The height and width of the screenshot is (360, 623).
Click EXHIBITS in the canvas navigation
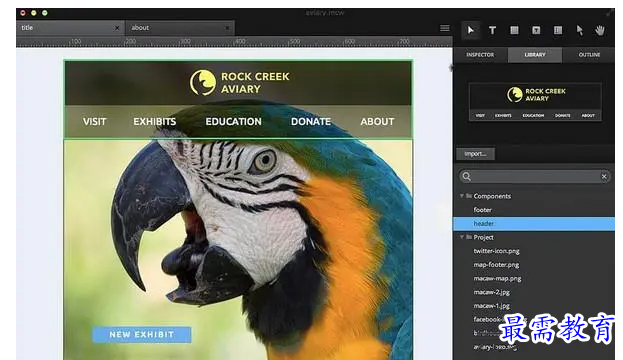155,122
